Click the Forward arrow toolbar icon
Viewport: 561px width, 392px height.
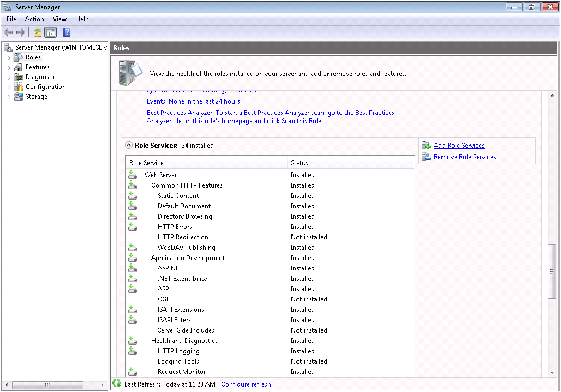21,33
